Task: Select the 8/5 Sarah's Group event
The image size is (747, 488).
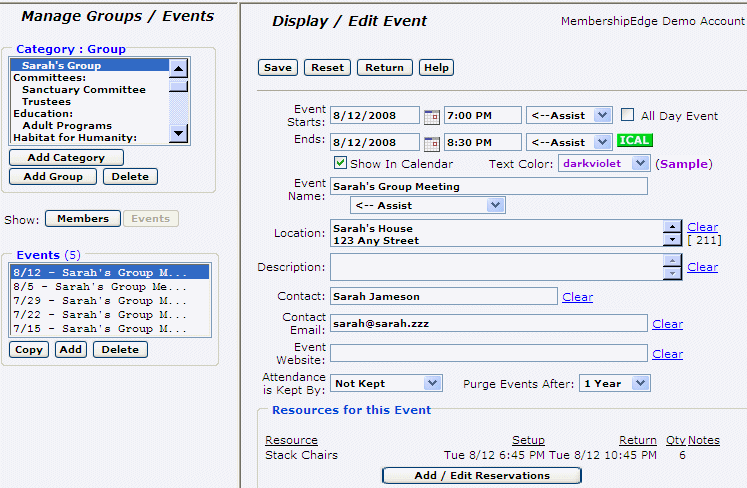Action: [98, 286]
